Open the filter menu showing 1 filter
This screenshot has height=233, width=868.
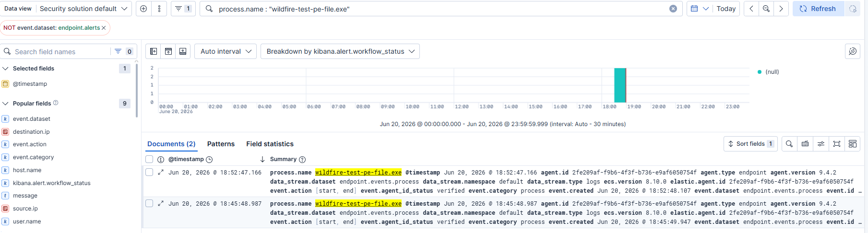pos(183,9)
